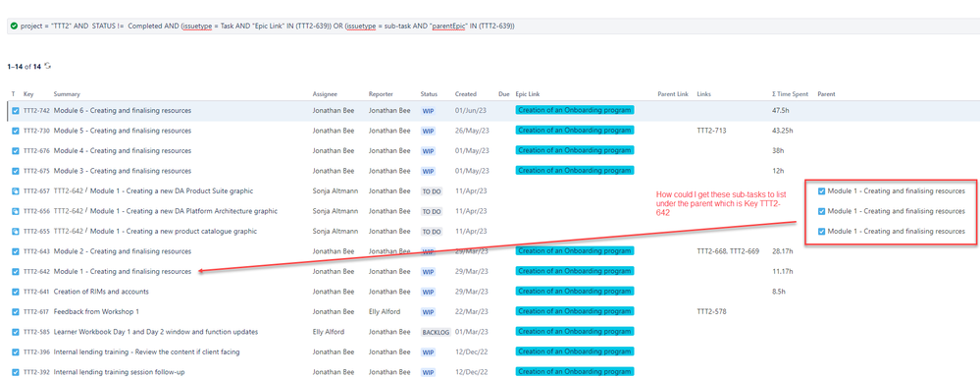Click the epic label in TTT2-392 row
The width and height of the screenshot is (980, 378).
[x=575, y=372]
